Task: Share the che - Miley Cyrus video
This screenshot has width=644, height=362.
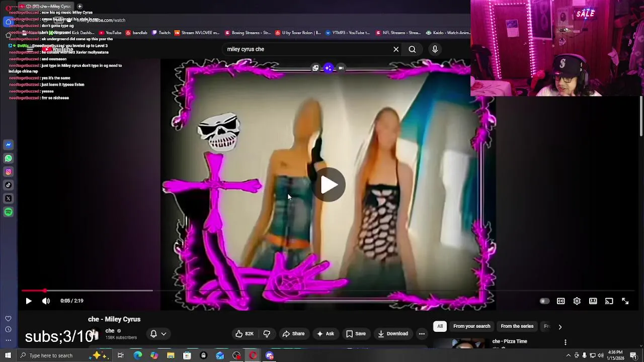Action: coord(293,334)
